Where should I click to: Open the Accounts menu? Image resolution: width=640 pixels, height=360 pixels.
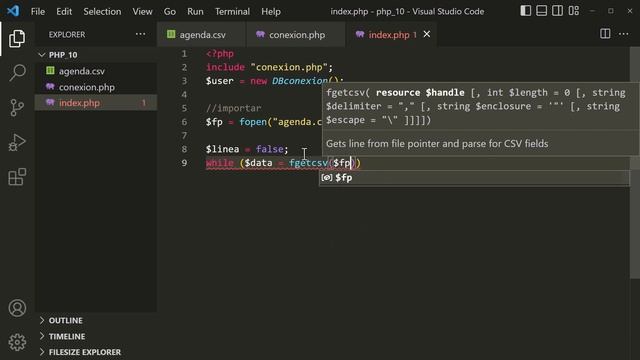pyautogui.click(x=17, y=308)
